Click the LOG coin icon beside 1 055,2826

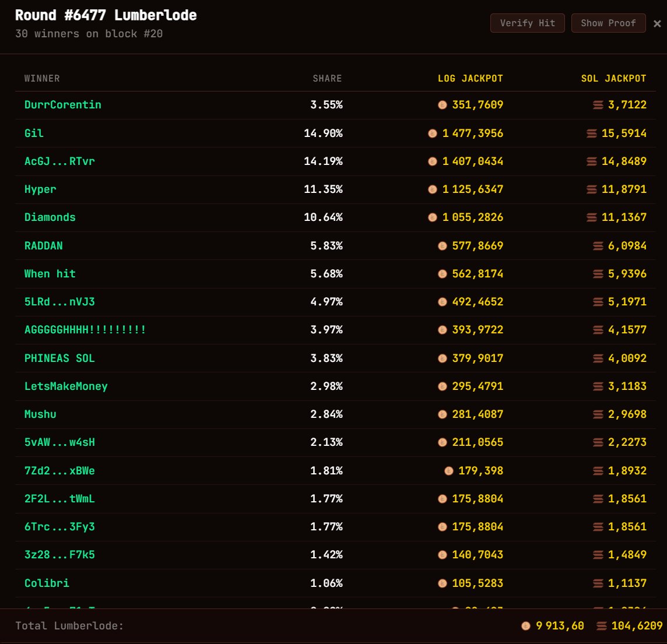pos(432,217)
